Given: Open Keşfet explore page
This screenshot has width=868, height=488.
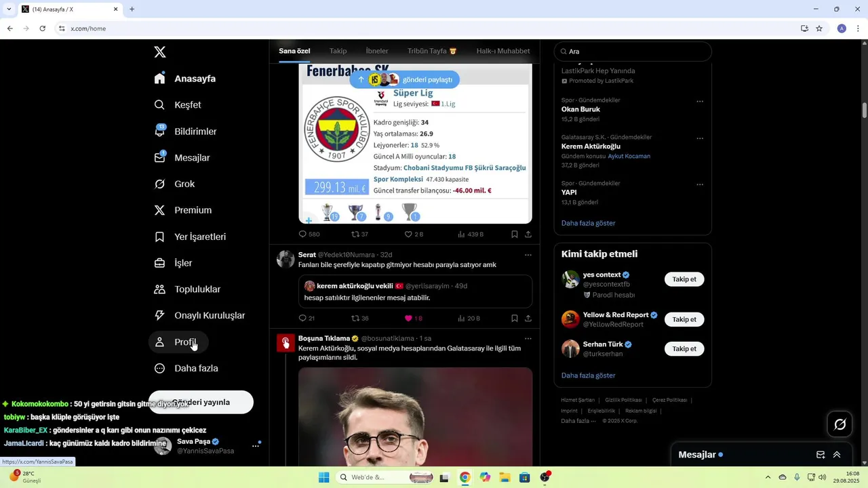Looking at the screenshot, I should tap(178, 105).
